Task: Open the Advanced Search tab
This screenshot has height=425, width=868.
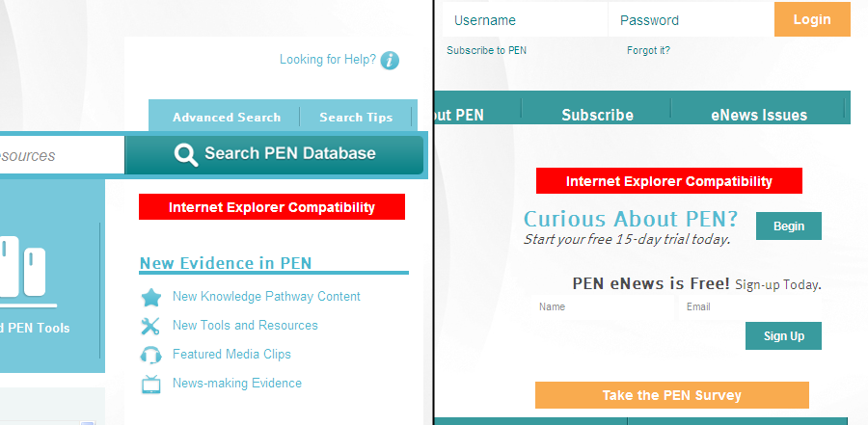Action: tap(227, 118)
